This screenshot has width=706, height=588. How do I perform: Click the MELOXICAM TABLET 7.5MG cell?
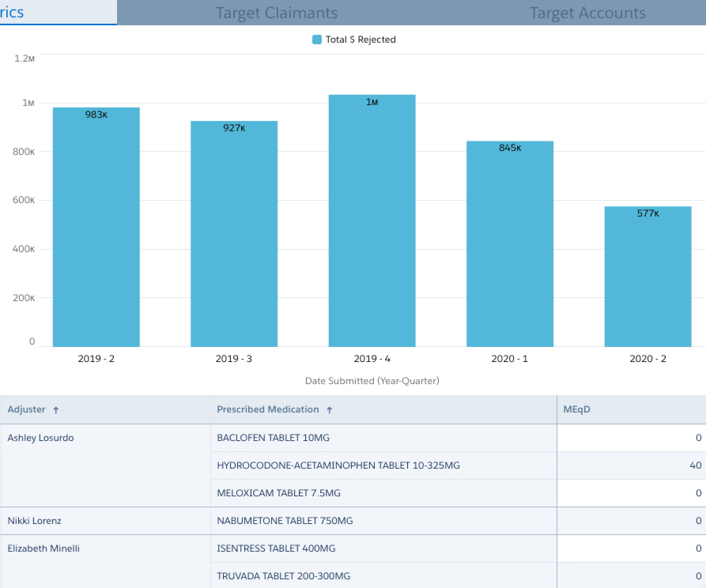coord(279,493)
